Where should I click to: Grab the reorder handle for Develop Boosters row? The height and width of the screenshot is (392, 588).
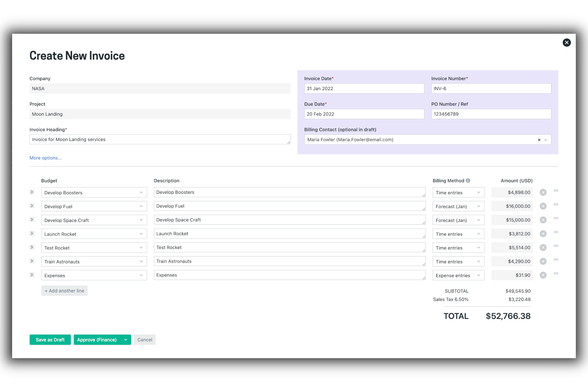[x=556, y=191]
